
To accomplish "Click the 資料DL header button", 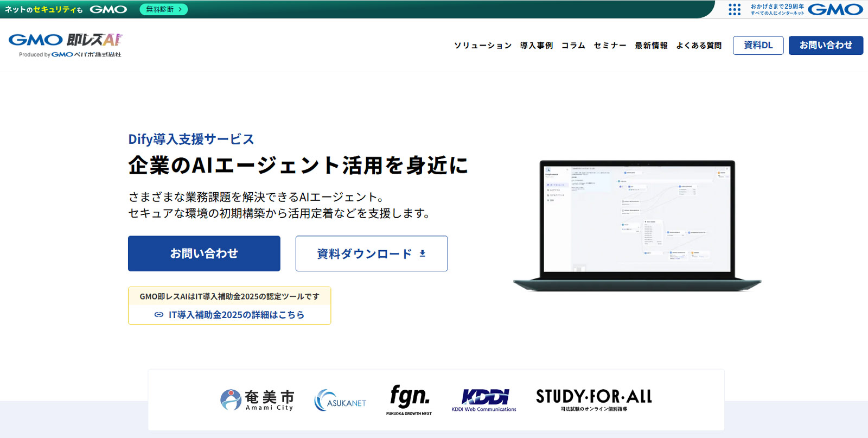I will pos(758,46).
